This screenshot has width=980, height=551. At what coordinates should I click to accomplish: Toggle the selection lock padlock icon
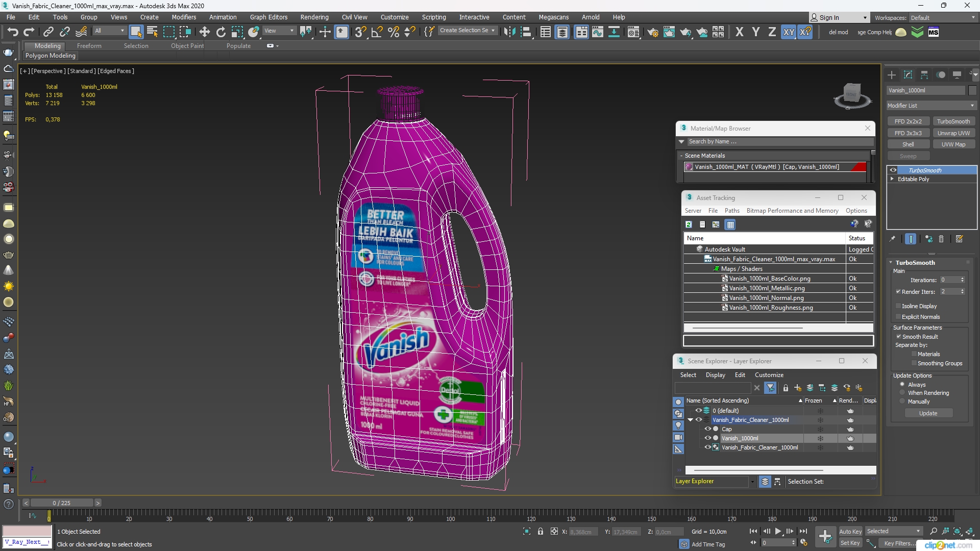click(541, 532)
